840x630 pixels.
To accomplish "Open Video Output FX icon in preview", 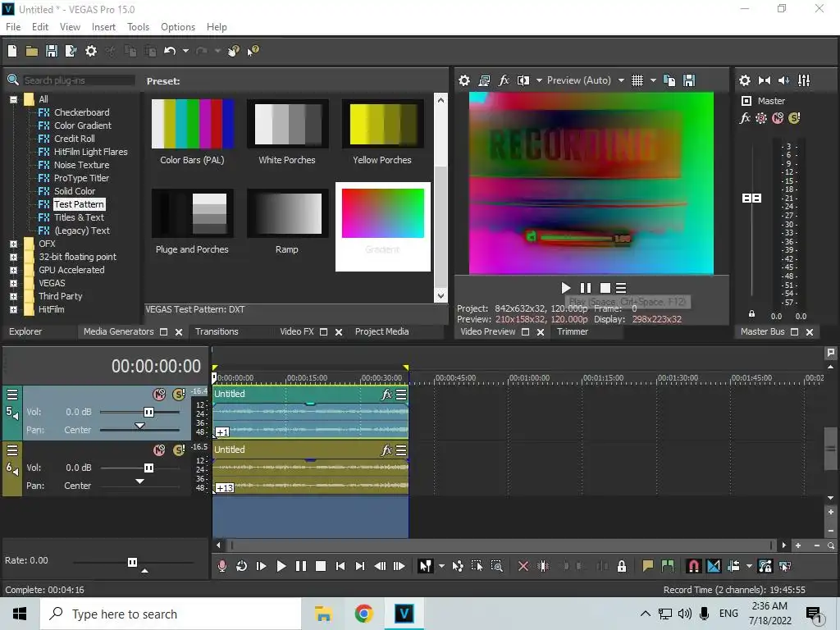I will (504, 80).
